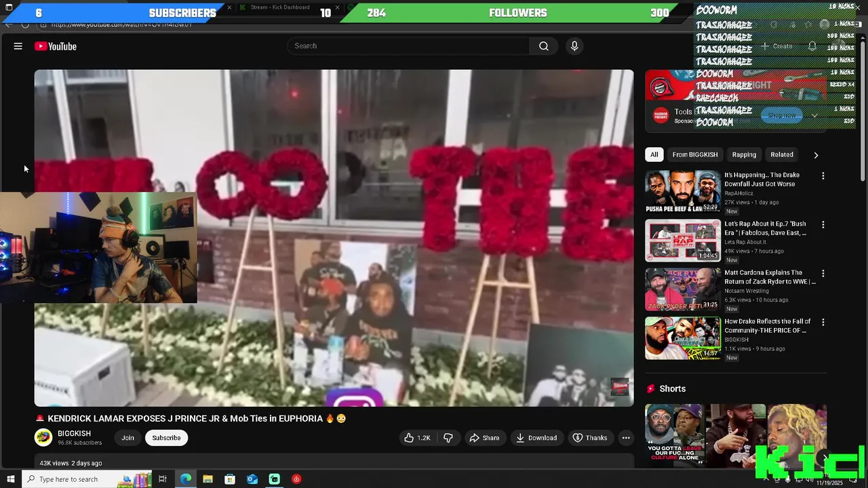
Task: Subscribe to the BIGGKISH channel
Action: pos(166,438)
